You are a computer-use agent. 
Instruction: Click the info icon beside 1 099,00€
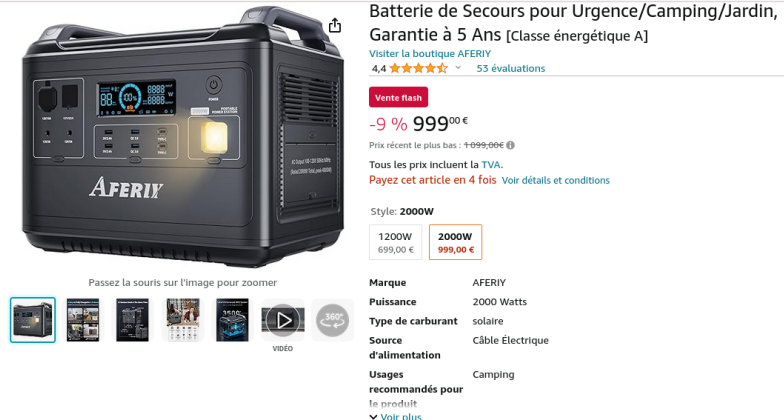(x=510, y=145)
